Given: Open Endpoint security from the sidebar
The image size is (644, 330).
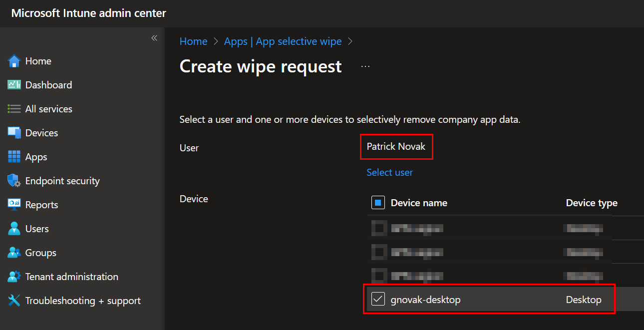Looking at the screenshot, I should [x=14, y=180].
